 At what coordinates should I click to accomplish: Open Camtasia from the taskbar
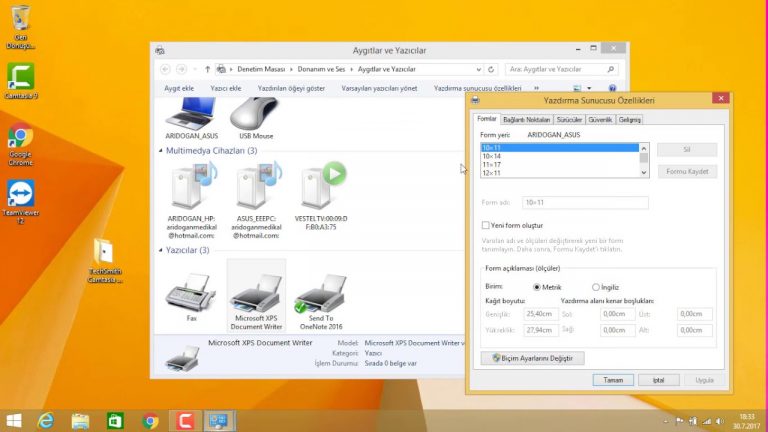click(183, 420)
